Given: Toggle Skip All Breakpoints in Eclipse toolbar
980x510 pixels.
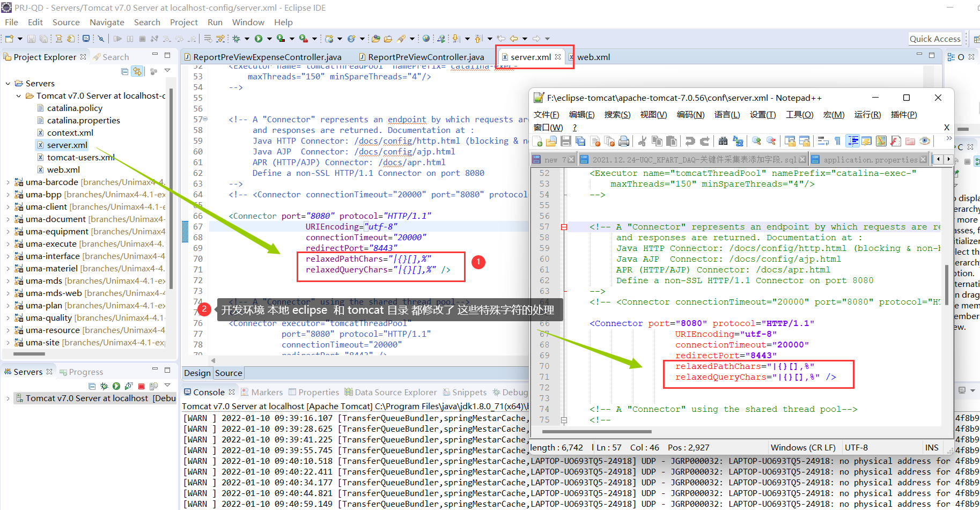Looking at the screenshot, I should point(101,39).
